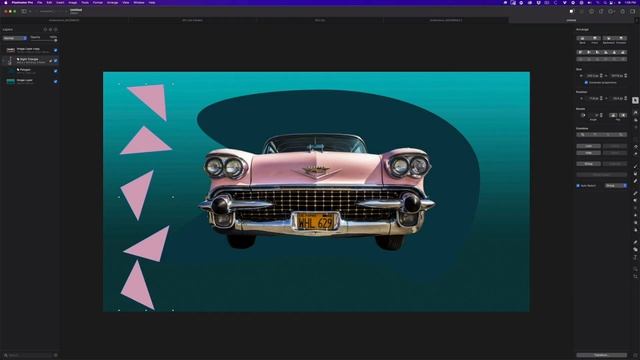Select the bottom Shape Layer row
640x360 pixels.
[30, 82]
